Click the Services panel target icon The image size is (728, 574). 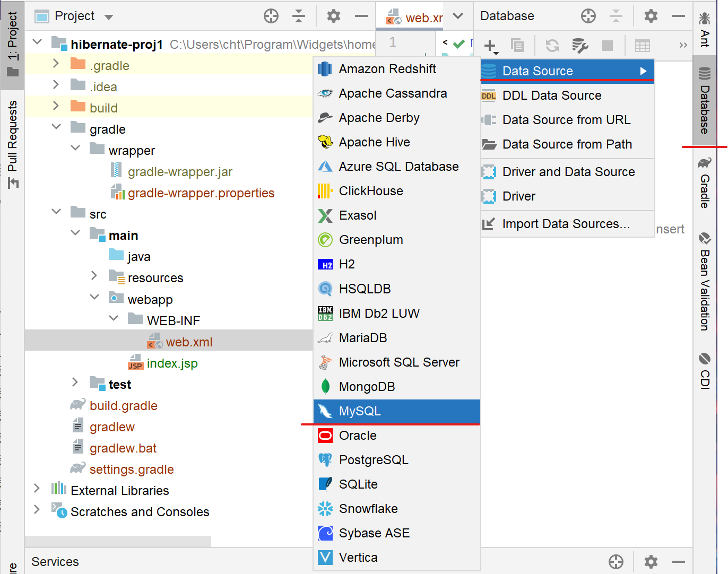[x=616, y=562]
